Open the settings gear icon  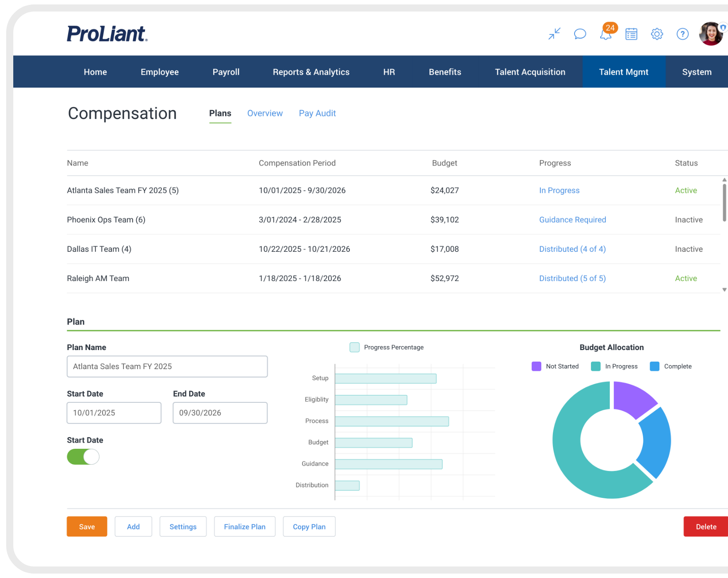pyautogui.click(x=657, y=34)
